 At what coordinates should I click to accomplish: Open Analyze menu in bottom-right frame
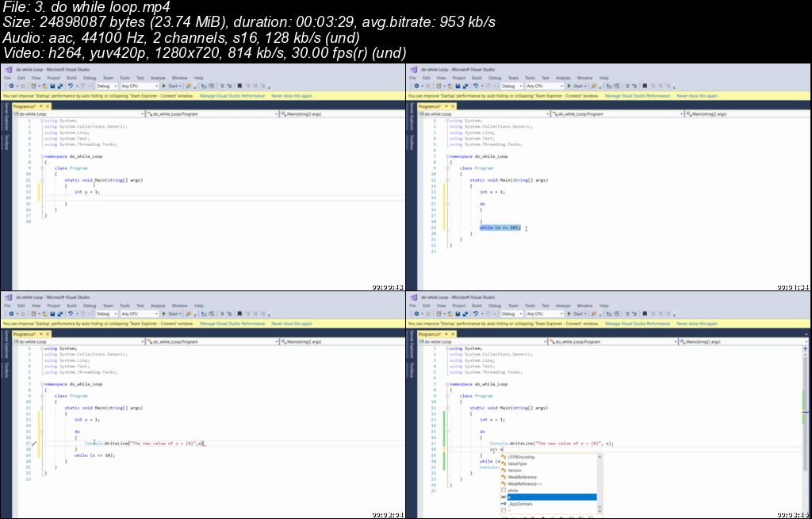(563, 306)
